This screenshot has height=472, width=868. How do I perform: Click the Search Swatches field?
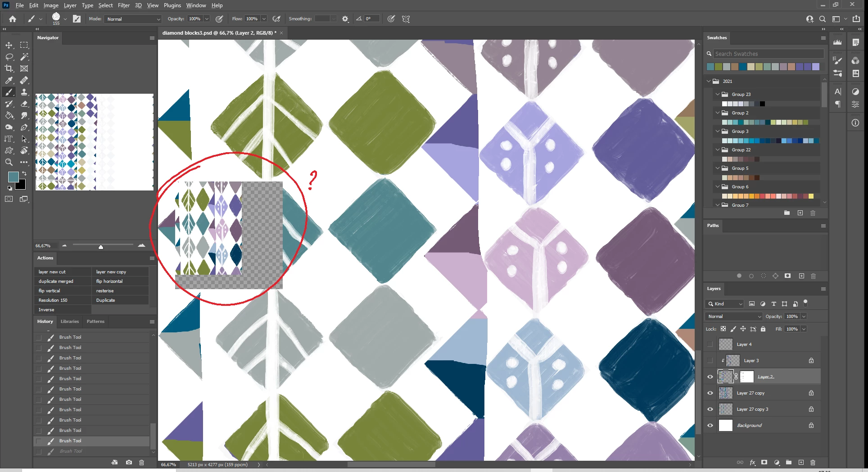pyautogui.click(x=769, y=54)
